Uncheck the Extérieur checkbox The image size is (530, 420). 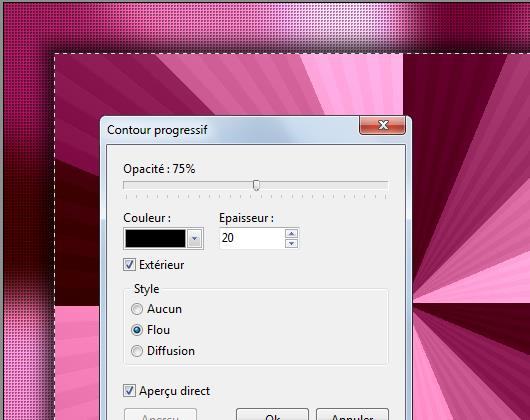(129, 265)
